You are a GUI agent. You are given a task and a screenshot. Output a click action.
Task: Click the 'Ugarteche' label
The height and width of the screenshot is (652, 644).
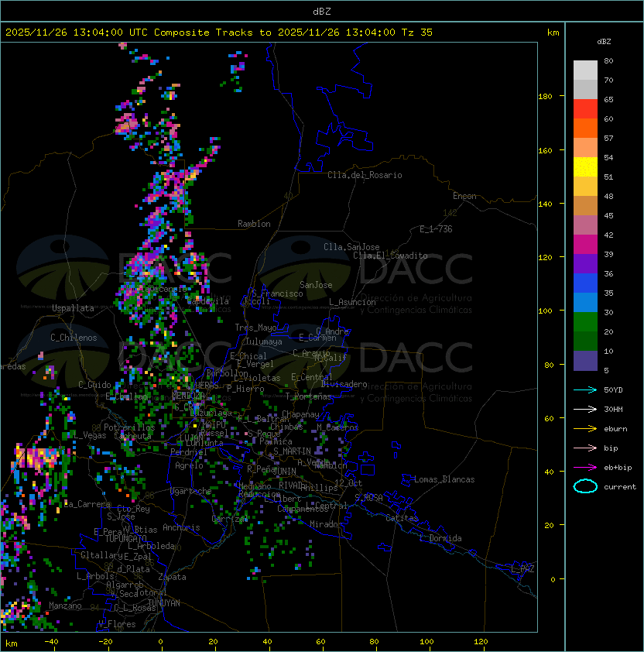click(x=191, y=491)
